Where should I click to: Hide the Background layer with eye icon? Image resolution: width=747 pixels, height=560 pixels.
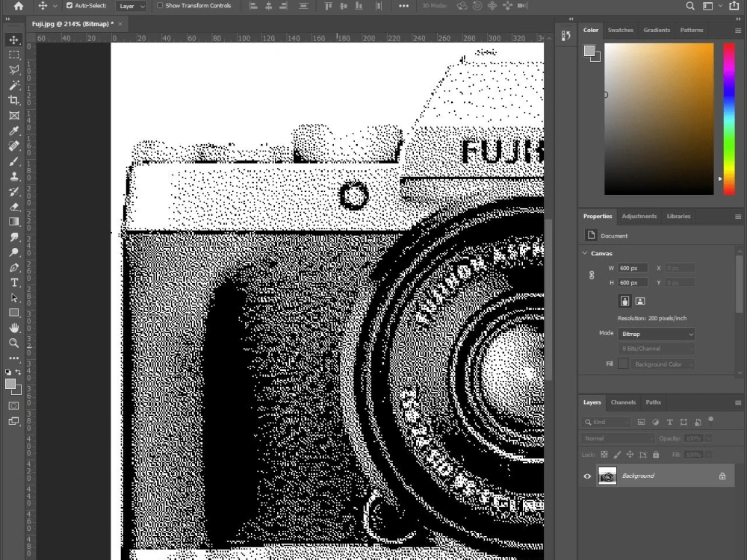[587, 476]
